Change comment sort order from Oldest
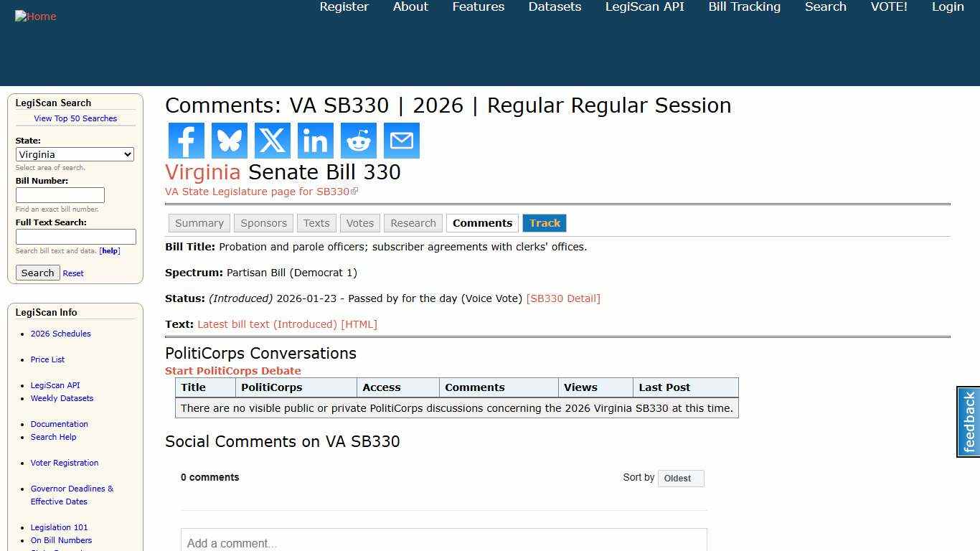 (x=680, y=478)
